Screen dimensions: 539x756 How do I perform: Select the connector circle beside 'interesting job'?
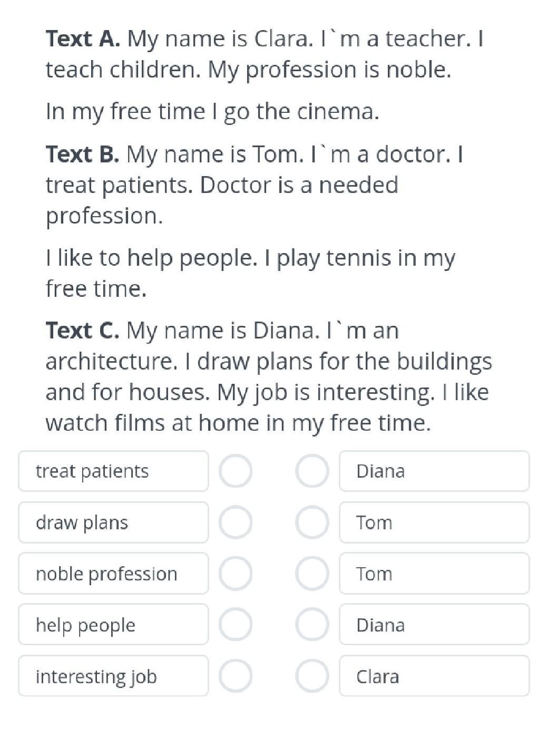[x=236, y=676]
